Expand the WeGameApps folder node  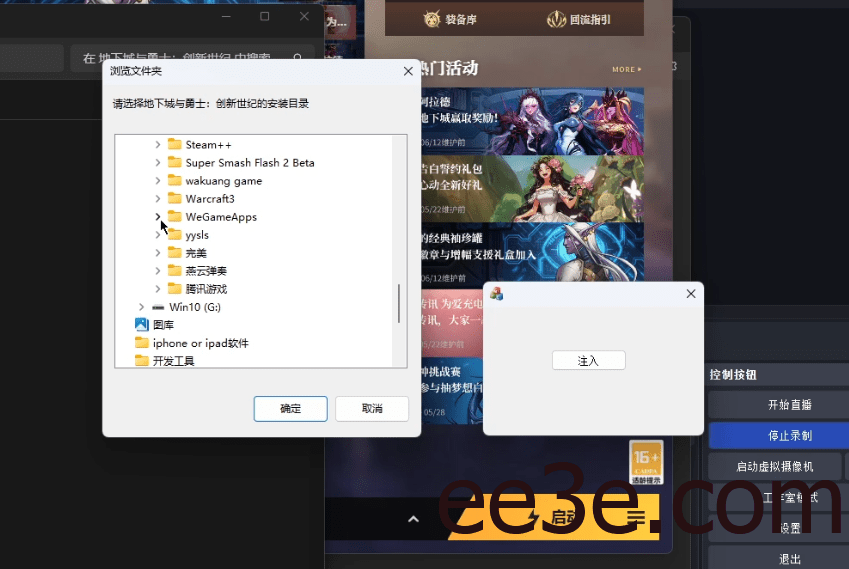click(158, 217)
